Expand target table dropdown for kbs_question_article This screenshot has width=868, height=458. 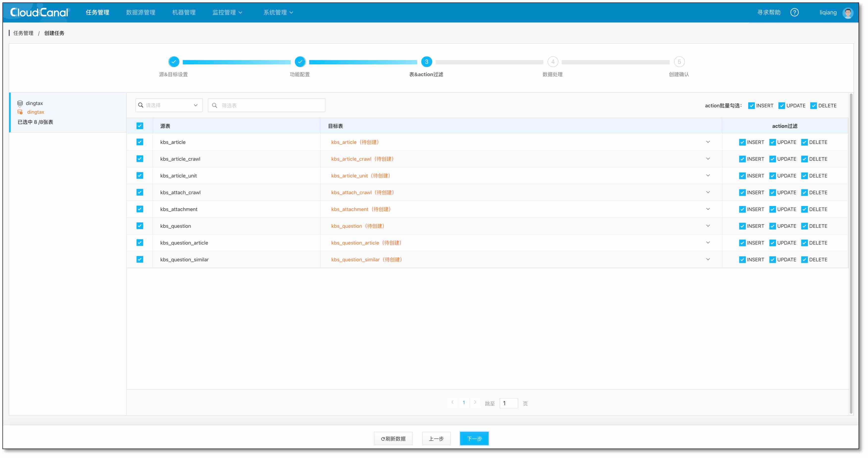tap(708, 243)
